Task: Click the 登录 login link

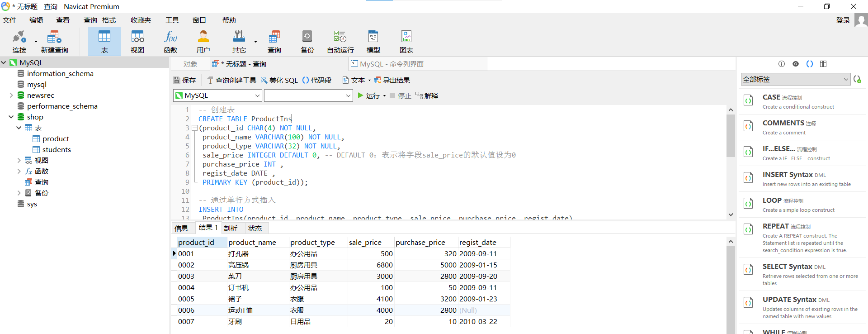Action: coord(843,20)
